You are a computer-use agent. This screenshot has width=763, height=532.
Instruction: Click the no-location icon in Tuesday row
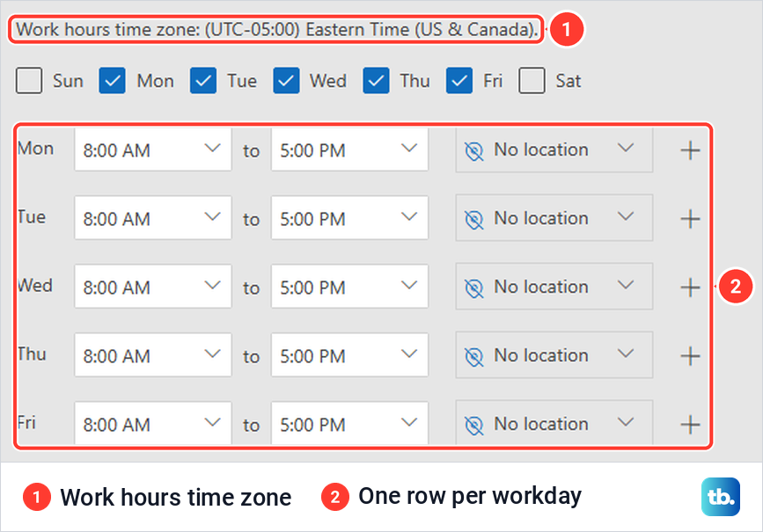coord(474,220)
